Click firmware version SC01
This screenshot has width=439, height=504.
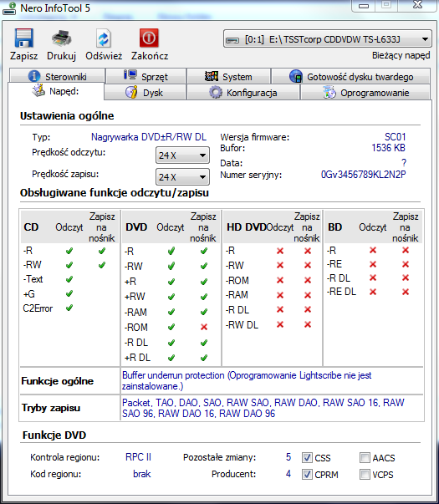[x=396, y=137]
